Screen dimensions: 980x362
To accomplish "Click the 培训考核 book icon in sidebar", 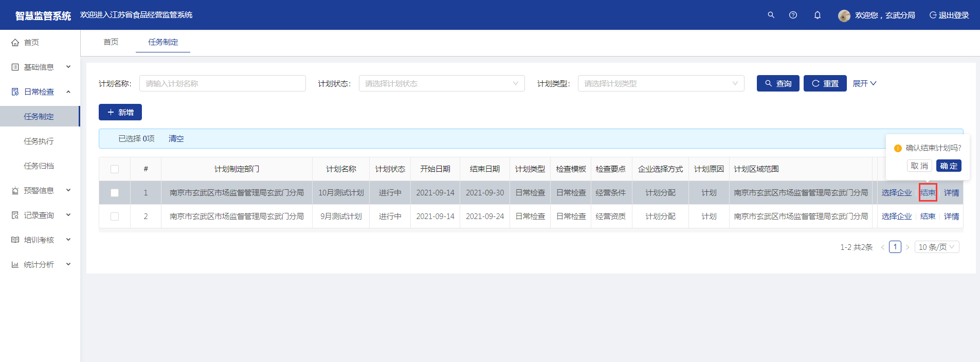I will click(15, 240).
